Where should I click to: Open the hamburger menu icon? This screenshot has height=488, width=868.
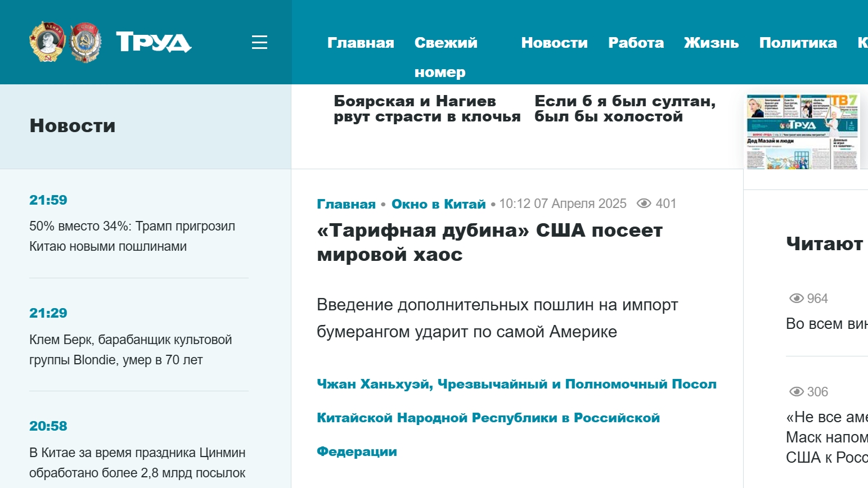point(259,42)
